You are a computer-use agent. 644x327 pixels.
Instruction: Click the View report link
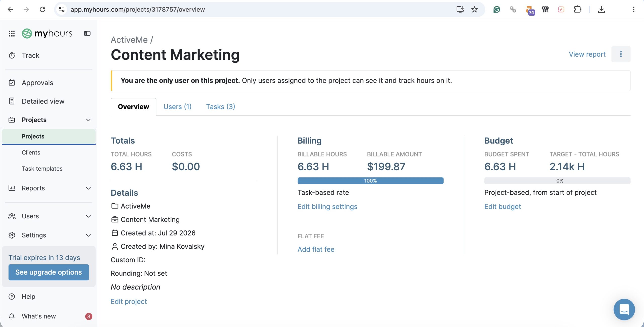click(587, 54)
